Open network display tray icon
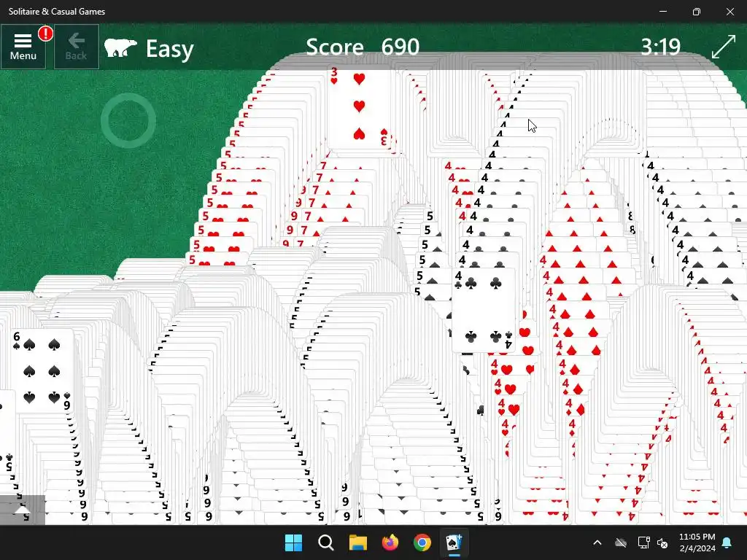This screenshot has height=560, width=747. (643, 542)
